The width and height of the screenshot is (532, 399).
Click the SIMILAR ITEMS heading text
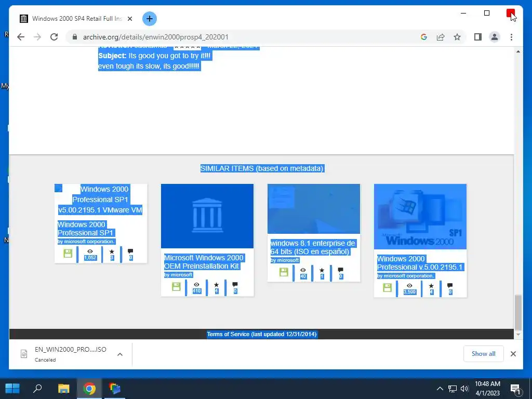coord(262,168)
